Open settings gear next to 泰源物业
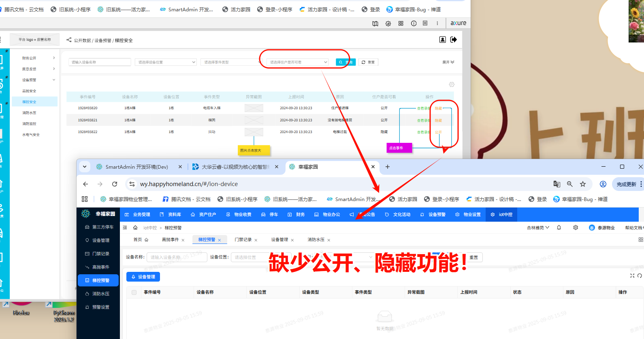 pyautogui.click(x=576, y=228)
